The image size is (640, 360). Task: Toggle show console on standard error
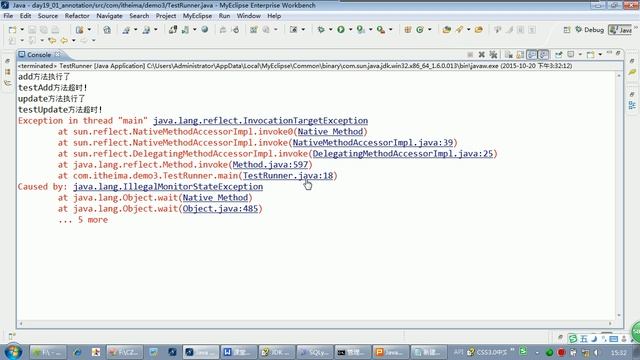click(543, 54)
